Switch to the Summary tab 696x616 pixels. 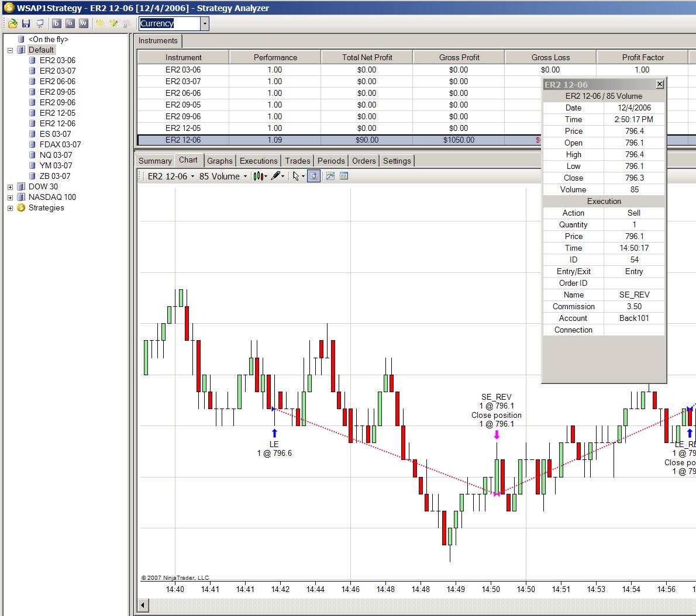coord(155,161)
